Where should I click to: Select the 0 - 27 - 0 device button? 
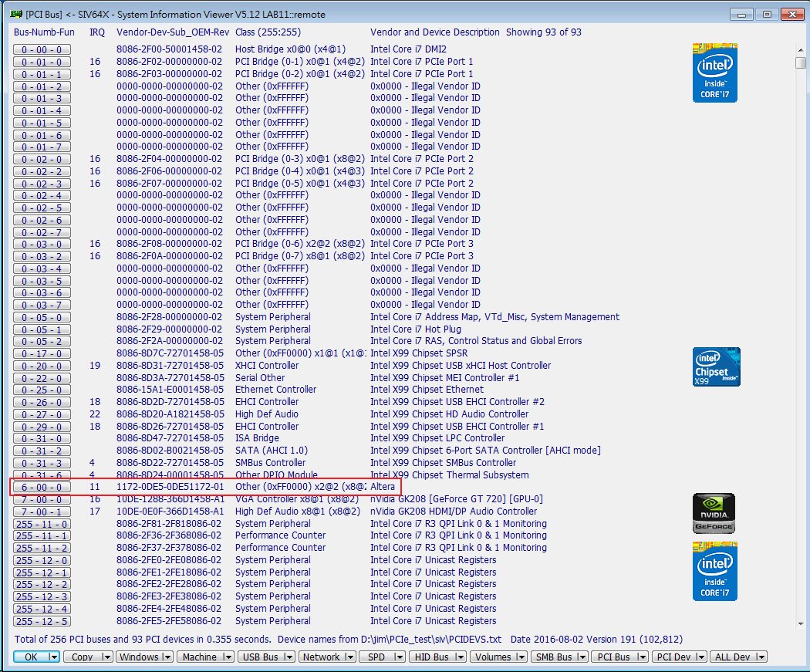click(42, 415)
